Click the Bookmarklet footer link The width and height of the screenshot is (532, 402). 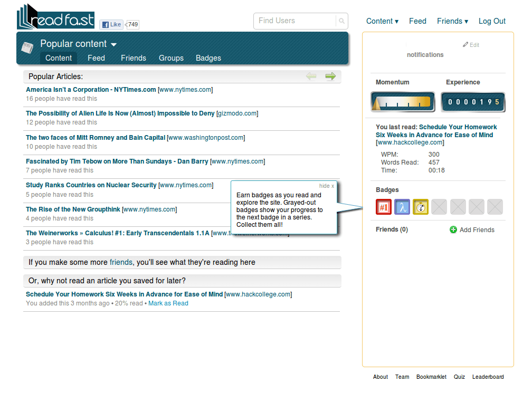pyautogui.click(x=431, y=377)
